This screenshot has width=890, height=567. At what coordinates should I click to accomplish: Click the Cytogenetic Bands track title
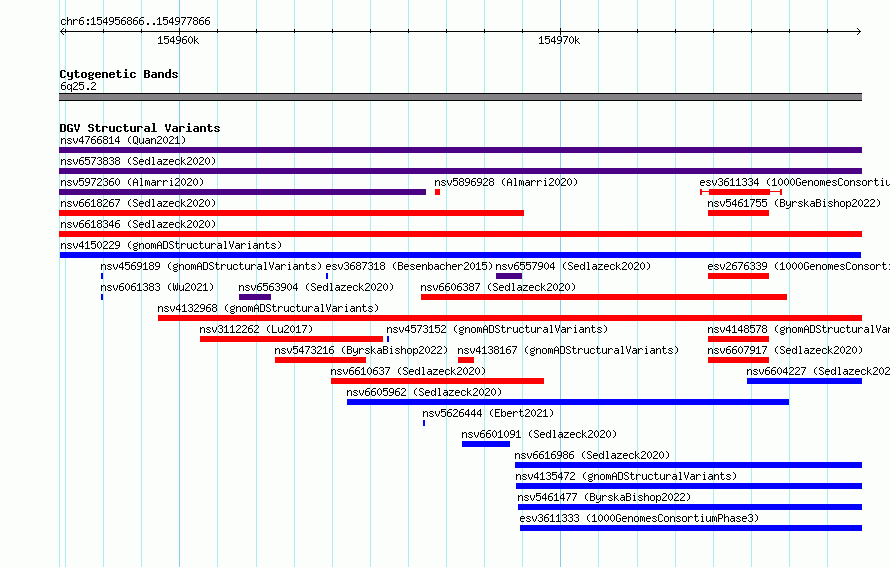coord(119,74)
